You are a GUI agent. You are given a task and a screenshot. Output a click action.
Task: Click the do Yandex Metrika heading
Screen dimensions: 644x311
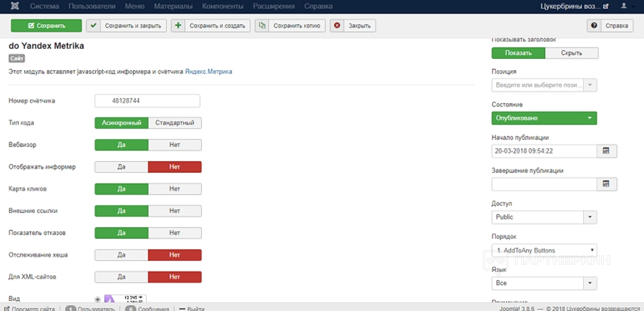tap(46, 46)
